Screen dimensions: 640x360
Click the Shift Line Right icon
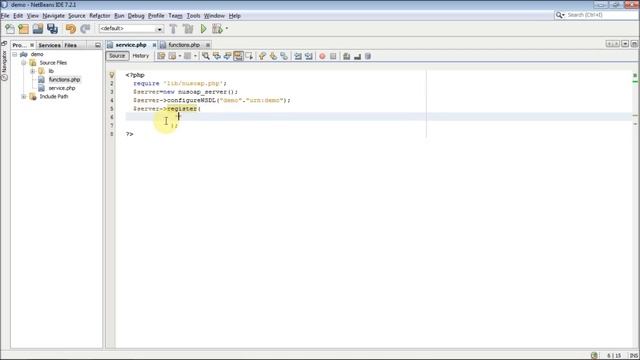point(309,56)
